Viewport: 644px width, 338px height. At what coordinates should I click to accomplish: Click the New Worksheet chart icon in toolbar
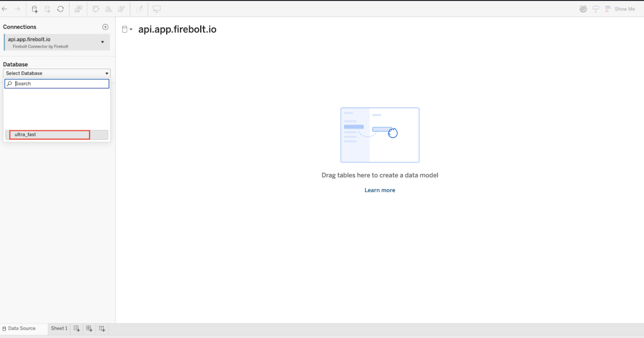coord(78,9)
